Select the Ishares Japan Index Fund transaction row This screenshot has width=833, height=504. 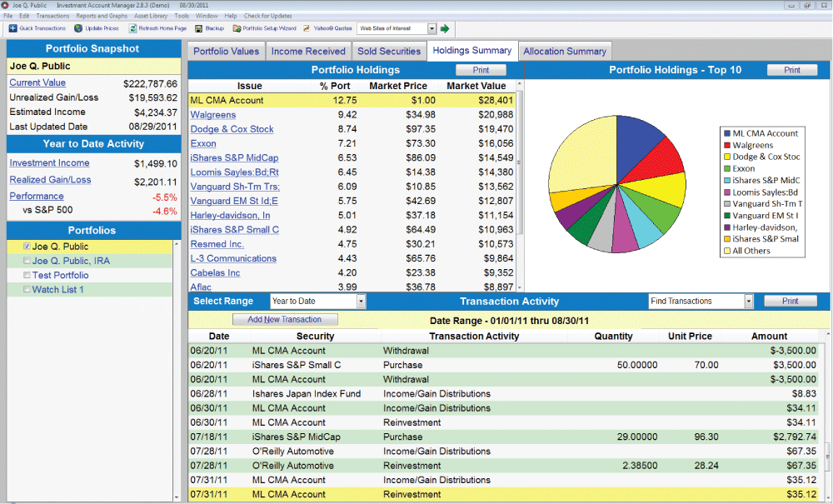pyautogui.click(x=503, y=394)
